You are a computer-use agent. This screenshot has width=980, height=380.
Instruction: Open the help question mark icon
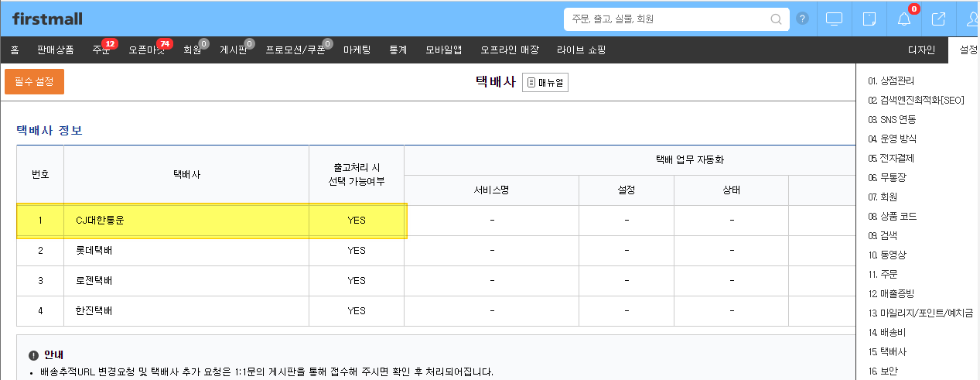[x=802, y=19]
